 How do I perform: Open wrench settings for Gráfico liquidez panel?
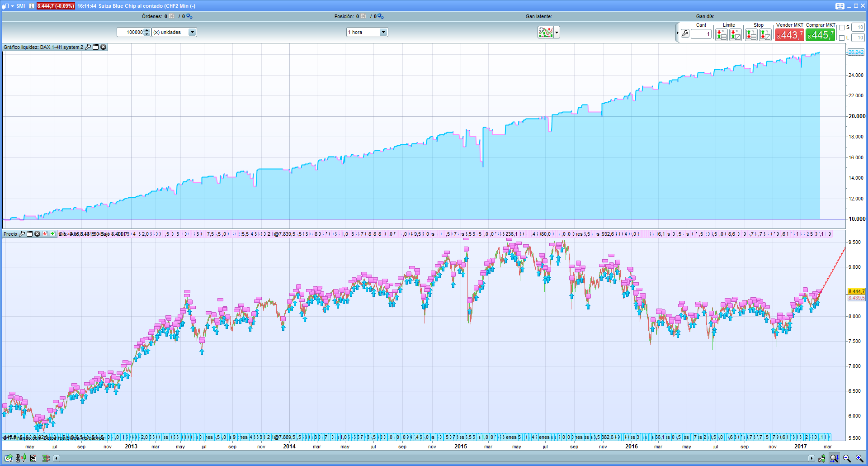88,47
